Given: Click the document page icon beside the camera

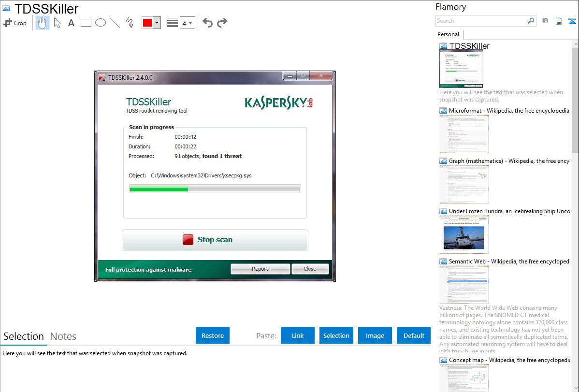Looking at the screenshot, I should (559, 21).
